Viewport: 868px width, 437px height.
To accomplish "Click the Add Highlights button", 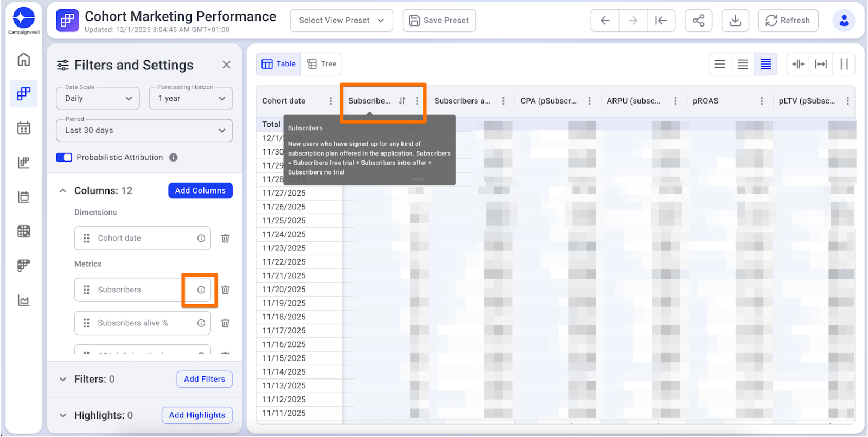I will tap(197, 415).
